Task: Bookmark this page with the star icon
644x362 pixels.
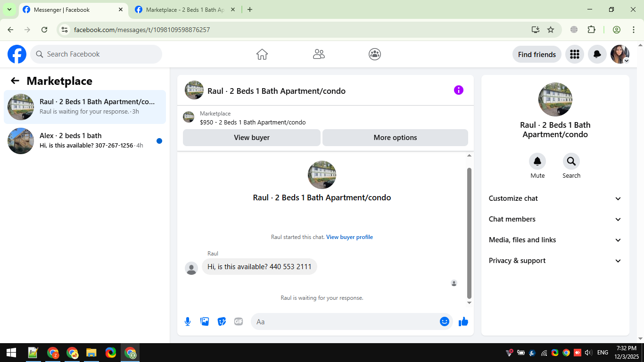Action: 551,30
